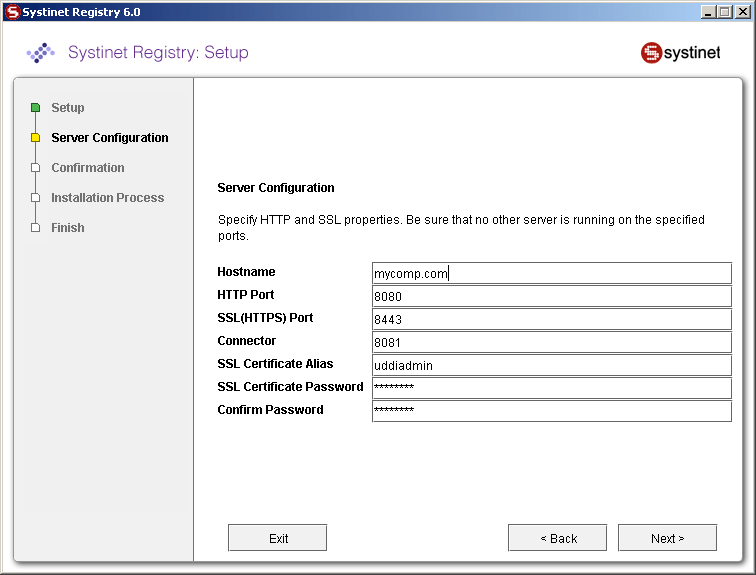Click the purple dots Registry logo
Viewport: 756px width, 575px height.
(x=40, y=53)
